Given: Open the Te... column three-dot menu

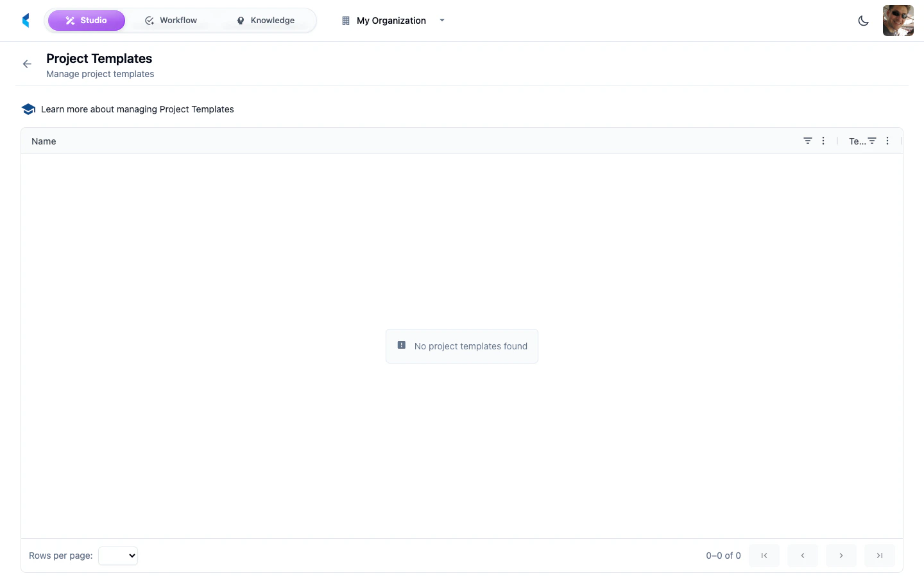Looking at the screenshot, I should 887,141.
